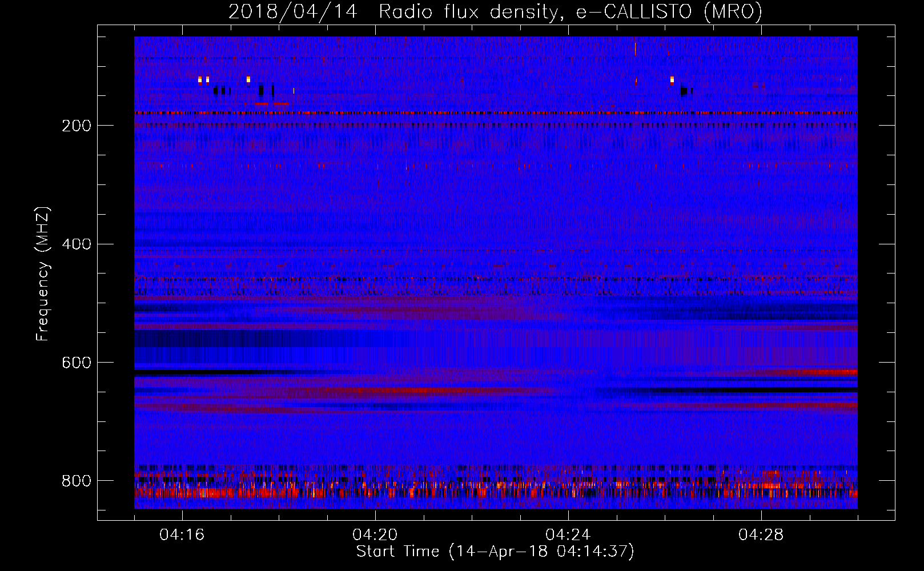Click the '800' frequency tick label
Screen dimensions: 924x571
pyautogui.click(x=77, y=481)
